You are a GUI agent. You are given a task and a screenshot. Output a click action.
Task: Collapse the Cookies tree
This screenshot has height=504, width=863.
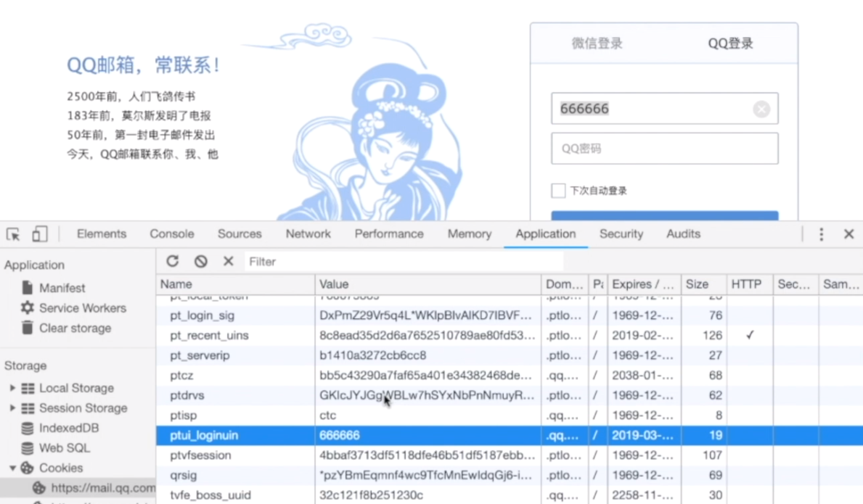[12, 468]
